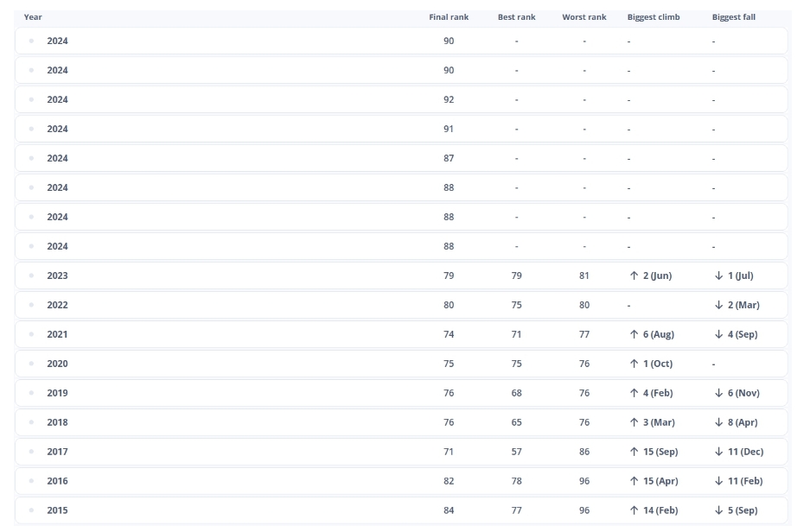Sort by the Best rank column header
This screenshot has width=797, height=532.
click(x=516, y=17)
